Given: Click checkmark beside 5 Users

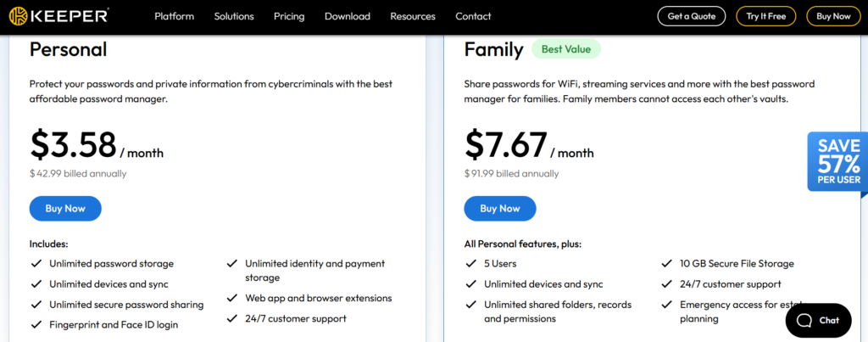Looking at the screenshot, I should [471, 263].
